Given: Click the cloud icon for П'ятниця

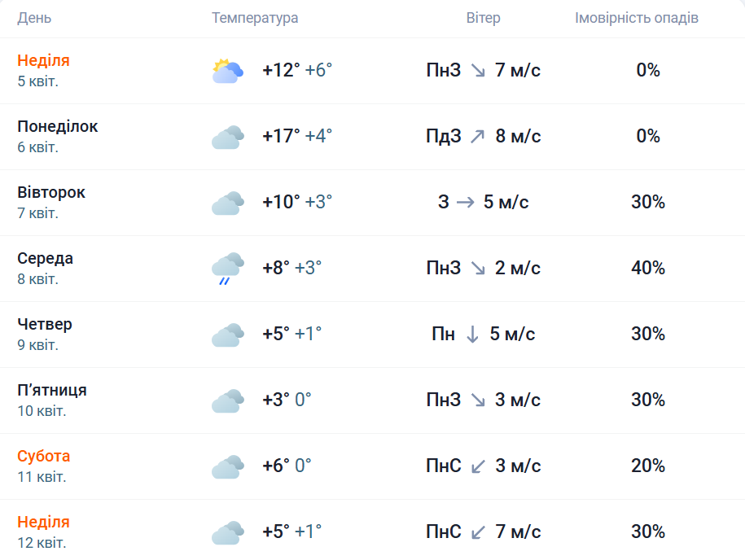Looking at the screenshot, I should (x=227, y=401).
